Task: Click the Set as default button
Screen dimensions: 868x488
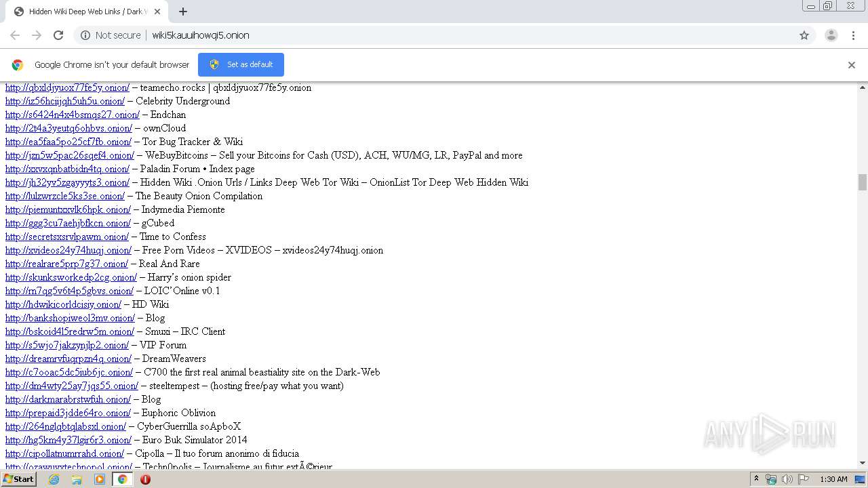Action: tap(241, 64)
